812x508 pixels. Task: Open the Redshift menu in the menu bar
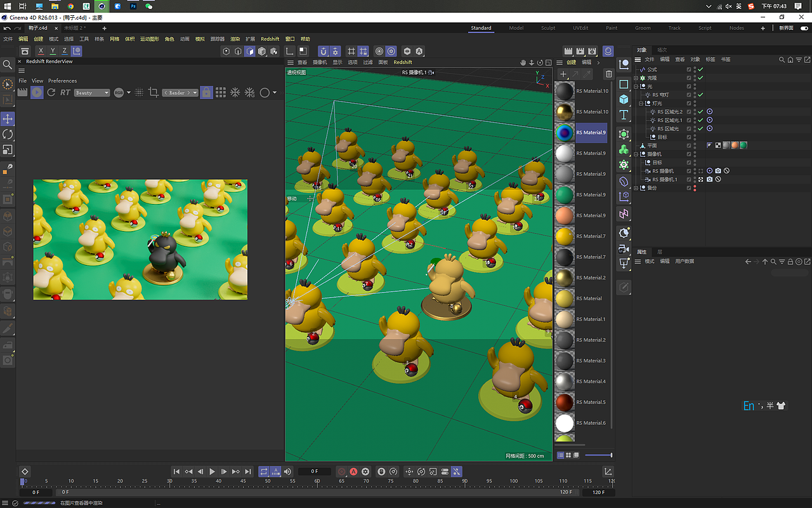point(270,39)
